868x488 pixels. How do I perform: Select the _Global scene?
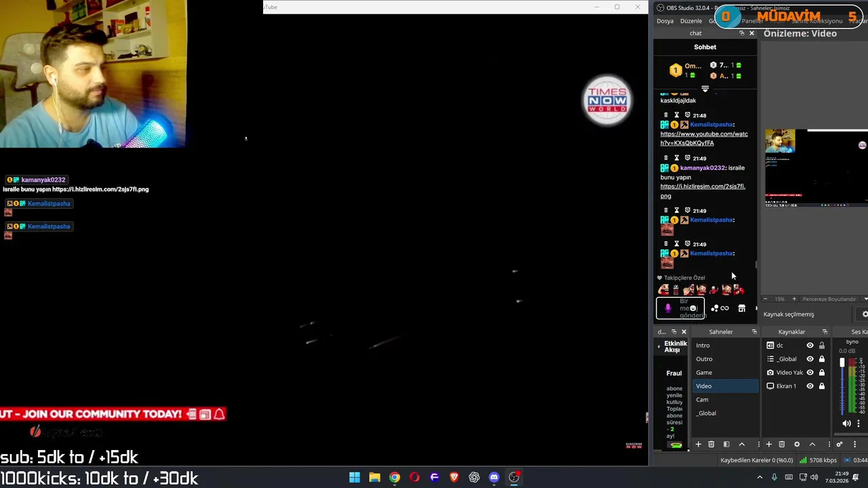725,413
